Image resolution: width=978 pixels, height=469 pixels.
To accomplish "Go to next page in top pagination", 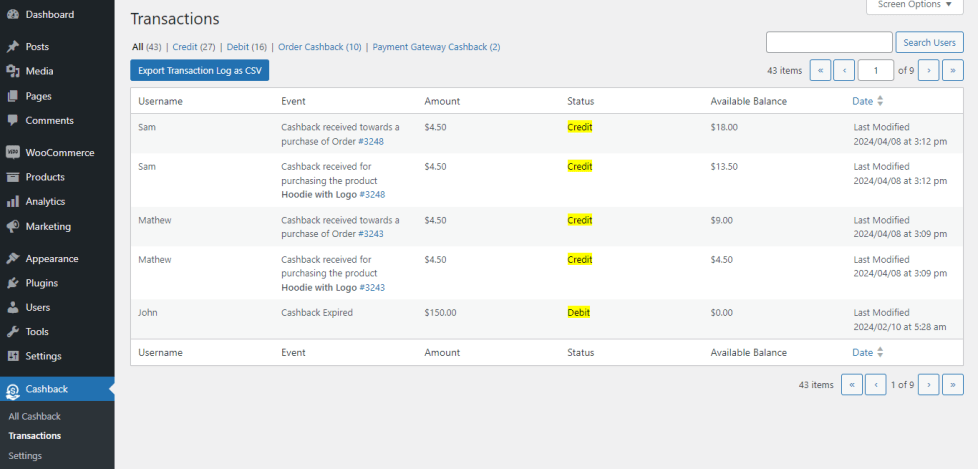I will 928,70.
